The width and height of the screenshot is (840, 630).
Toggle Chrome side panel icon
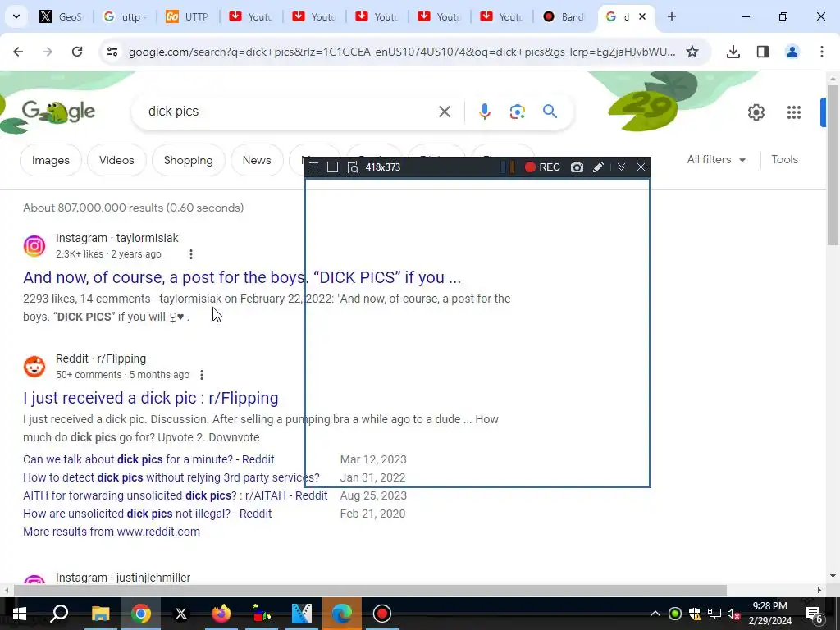point(763,52)
